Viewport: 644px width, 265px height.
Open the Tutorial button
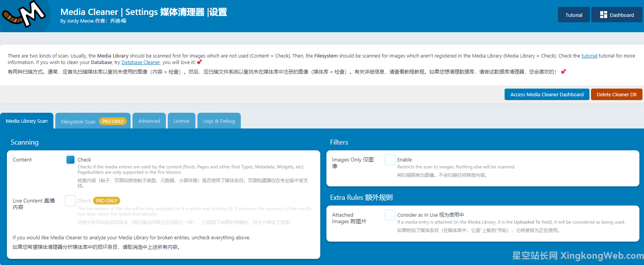574,15
